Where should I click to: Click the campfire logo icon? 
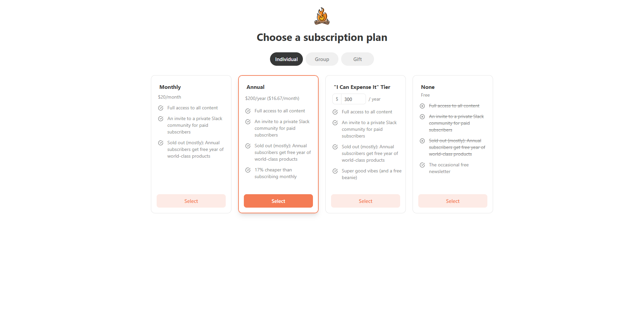(x=322, y=16)
